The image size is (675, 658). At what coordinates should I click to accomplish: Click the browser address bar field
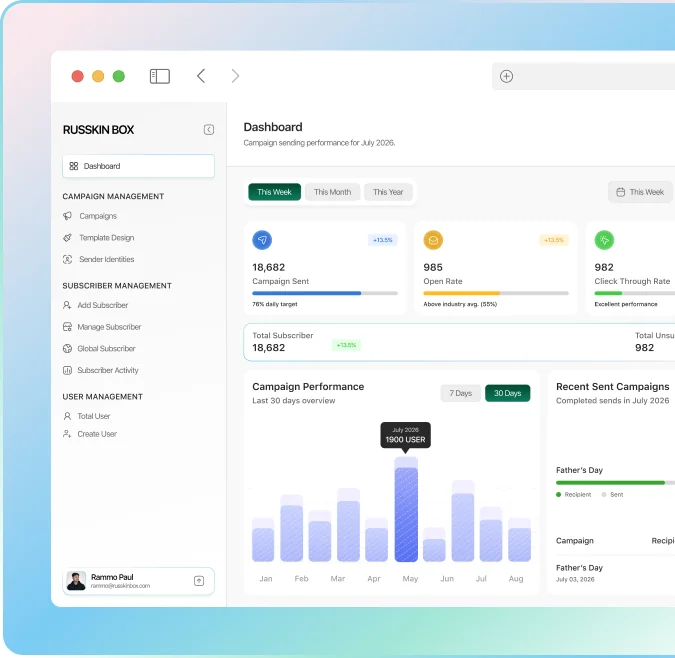point(583,76)
